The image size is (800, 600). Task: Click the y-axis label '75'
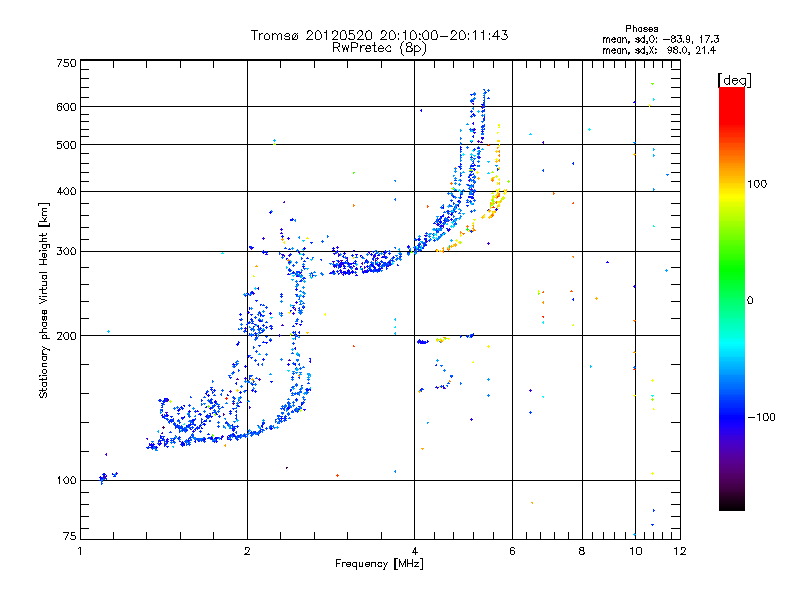tap(70, 536)
